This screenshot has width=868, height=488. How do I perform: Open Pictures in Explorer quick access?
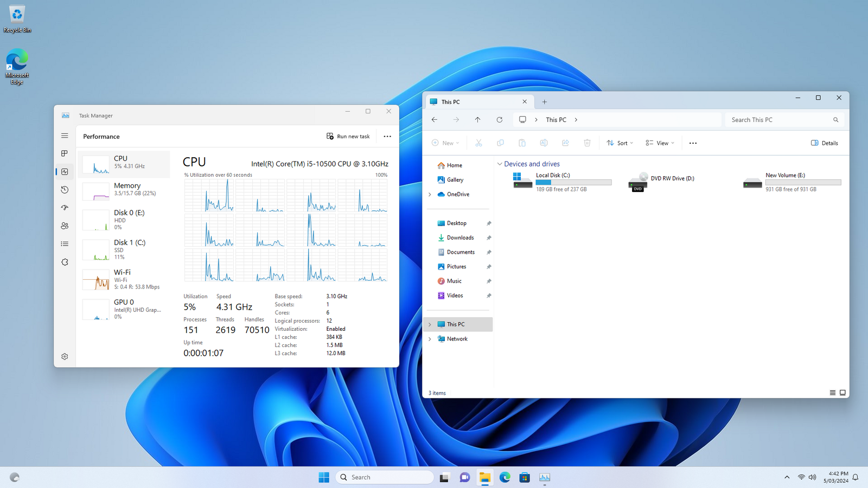tap(457, 266)
